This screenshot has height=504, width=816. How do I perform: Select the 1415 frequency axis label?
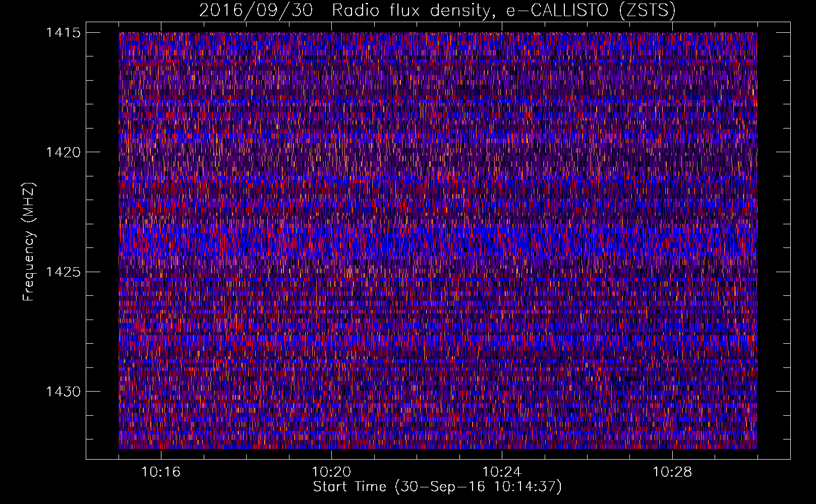pyautogui.click(x=63, y=33)
